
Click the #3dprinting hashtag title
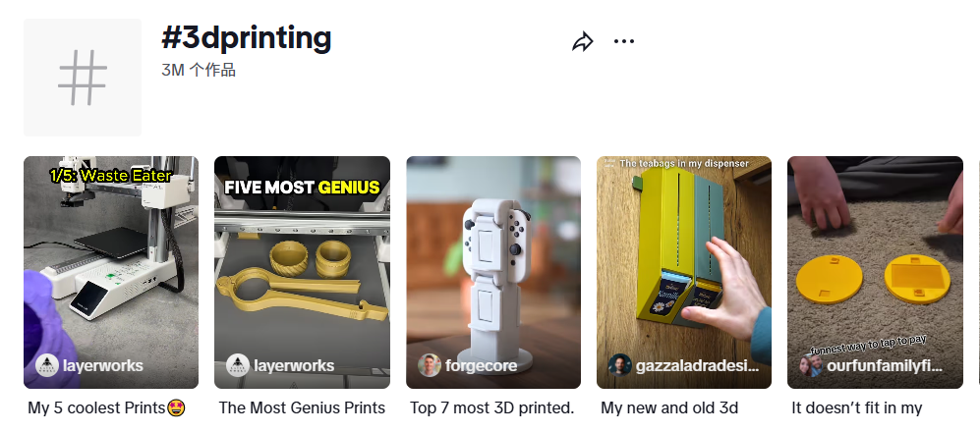tap(247, 38)
